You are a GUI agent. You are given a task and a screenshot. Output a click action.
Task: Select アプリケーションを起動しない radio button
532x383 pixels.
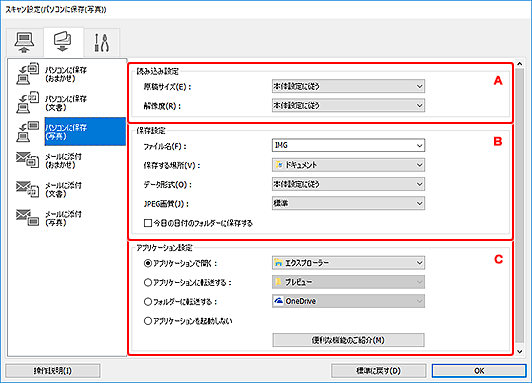pyautogui.click(x=148, y=321)
